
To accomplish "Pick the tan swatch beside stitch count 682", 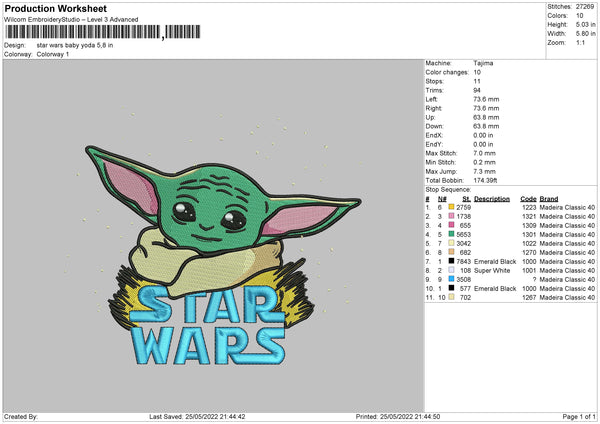I will (x=451, y=252).
